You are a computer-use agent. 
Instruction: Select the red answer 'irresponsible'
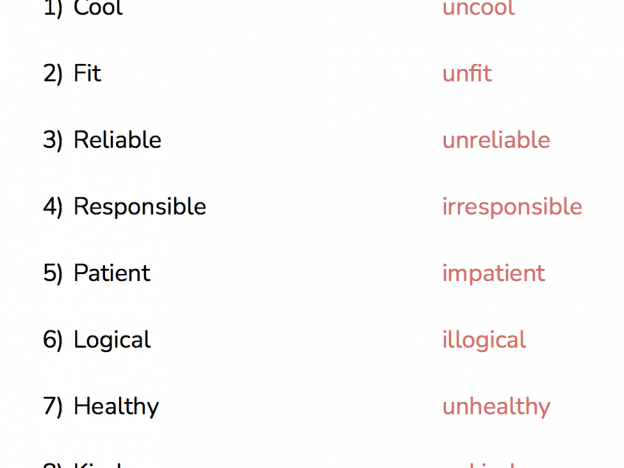coord(512,208)
